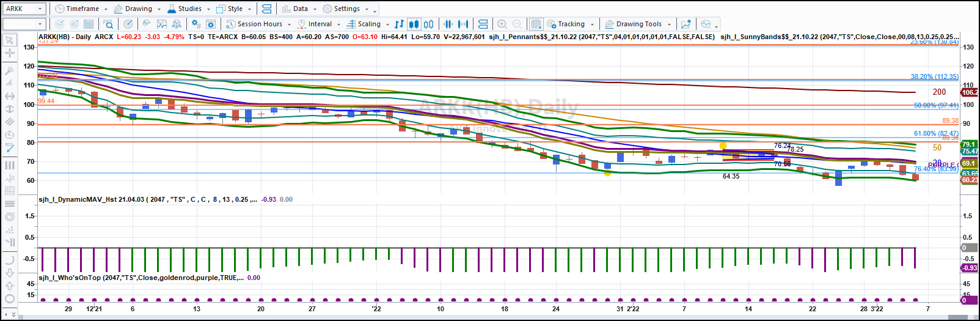Image resolution: width=980 pixels, height=321 pixels.
Task: Click the 200 moving average label
Action: coord(939,92)
